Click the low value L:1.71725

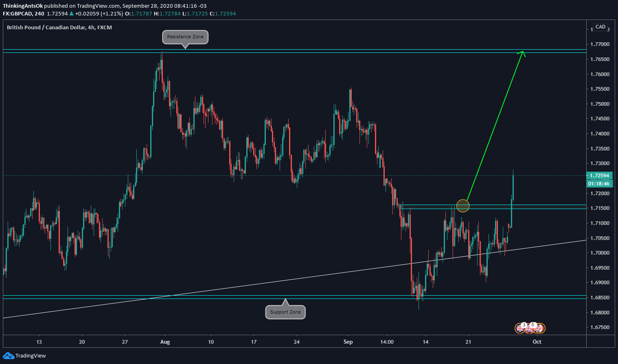[195, 13]
